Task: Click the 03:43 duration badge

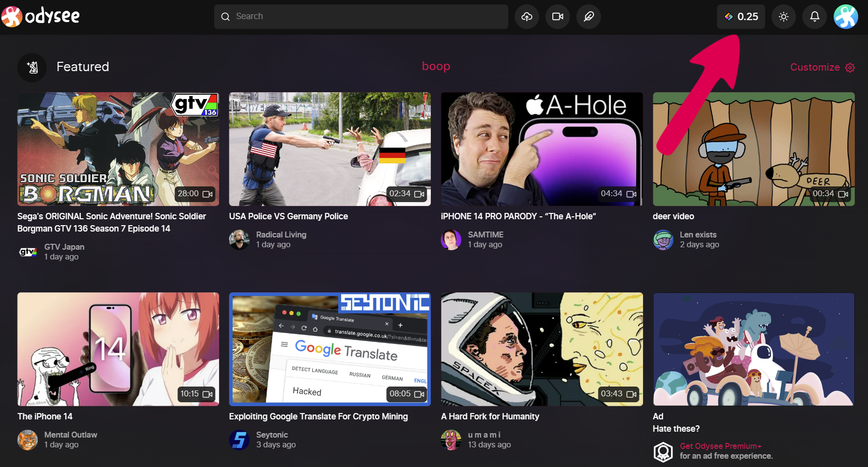Action: pyautogui.click(x=619, y=394)
